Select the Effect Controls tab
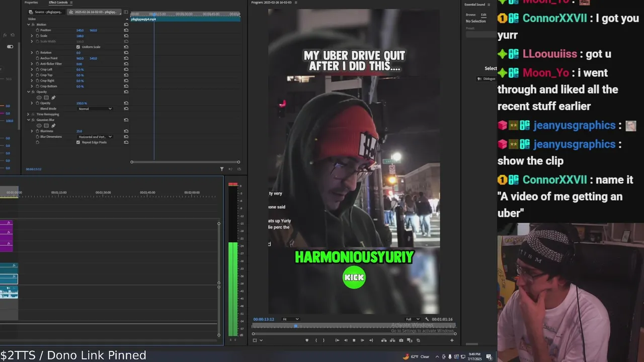This screenshot has width=644, height=362. click(x=58, y=3)
